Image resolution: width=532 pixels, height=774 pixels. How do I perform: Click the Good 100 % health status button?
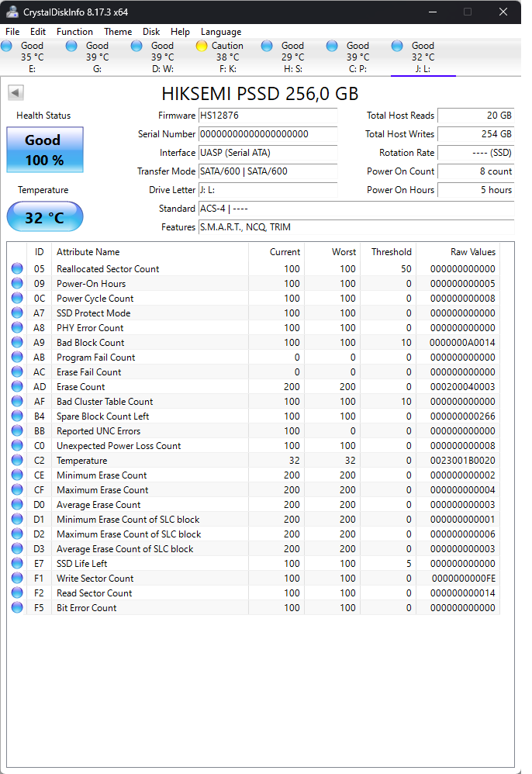coord(45,150)
